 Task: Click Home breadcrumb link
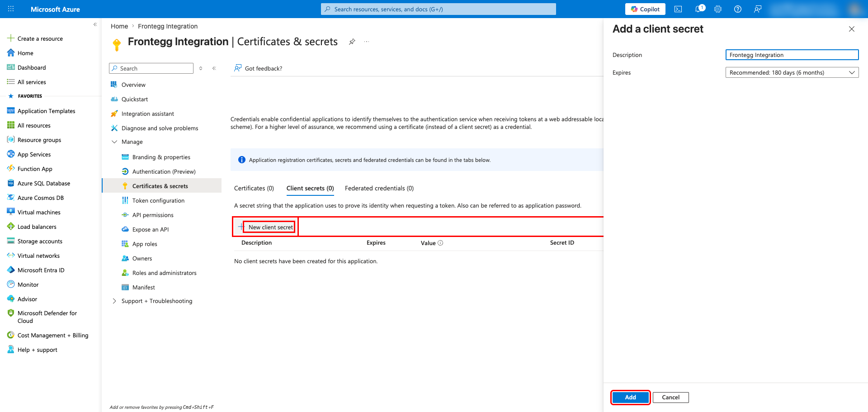[119, 26]
